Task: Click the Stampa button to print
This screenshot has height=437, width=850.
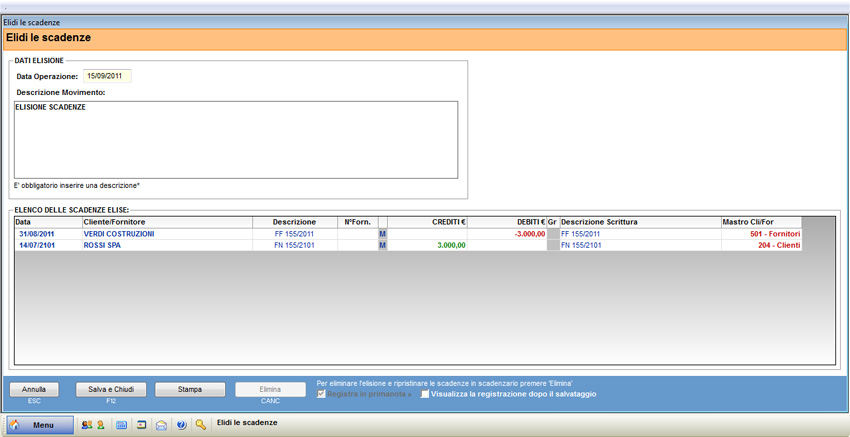Action: (x=189, y=390)
